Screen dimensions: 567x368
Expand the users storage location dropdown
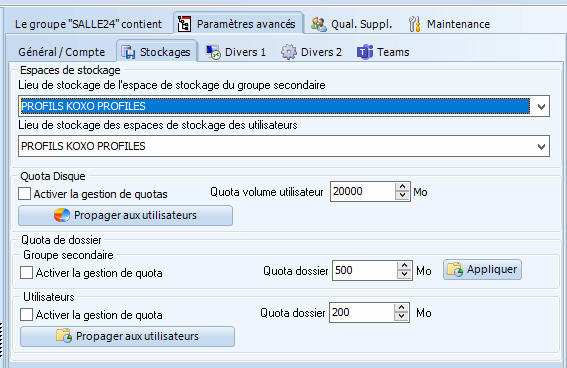point(541,146)
